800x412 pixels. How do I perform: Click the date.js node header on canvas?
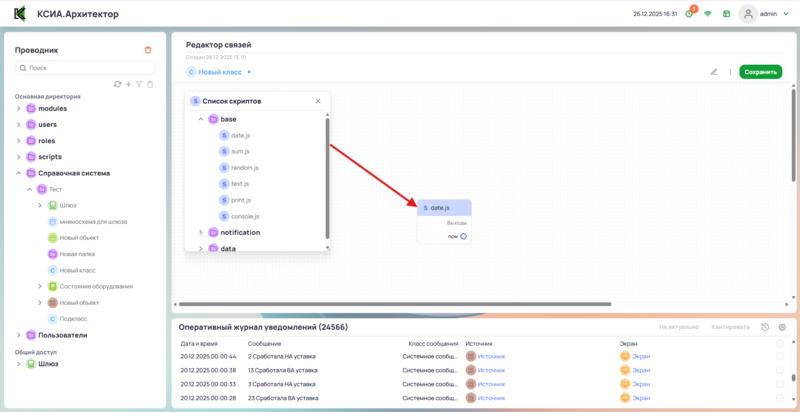(x=444, y=208)
